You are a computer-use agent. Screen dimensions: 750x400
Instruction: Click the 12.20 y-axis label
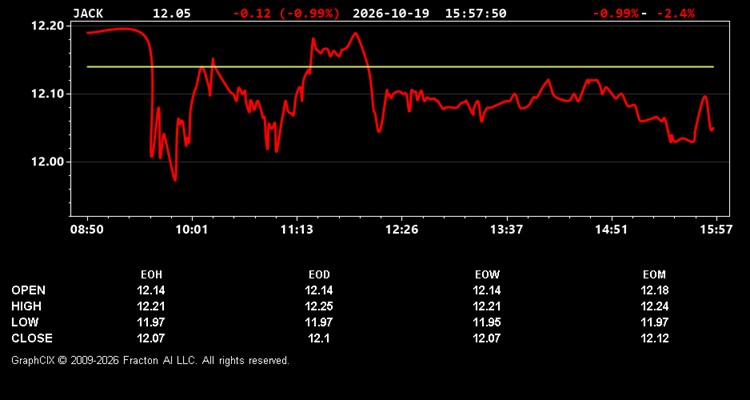click(x=47, y=26)
